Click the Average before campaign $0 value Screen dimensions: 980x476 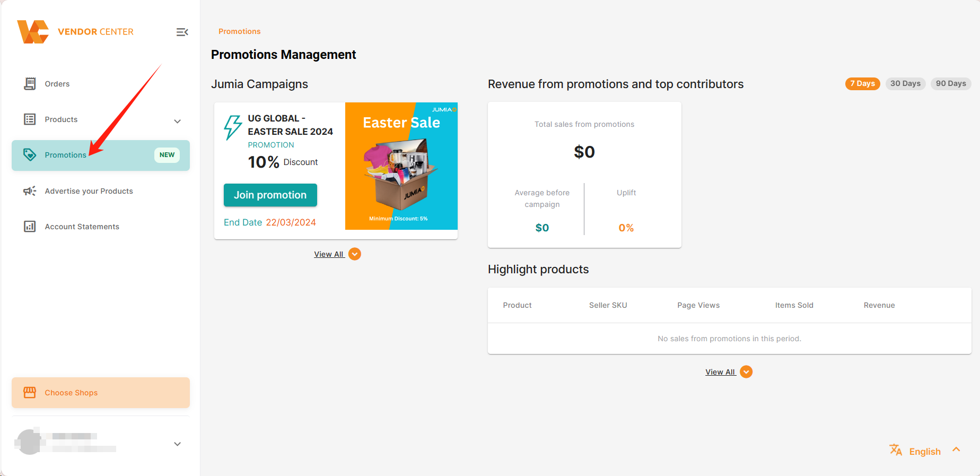tap(542, 228)
